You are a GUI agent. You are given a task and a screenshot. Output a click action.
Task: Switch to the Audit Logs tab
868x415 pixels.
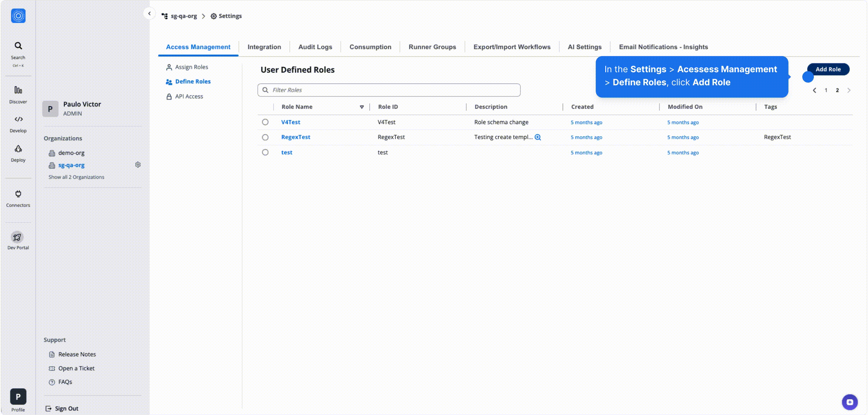[315, 47]
